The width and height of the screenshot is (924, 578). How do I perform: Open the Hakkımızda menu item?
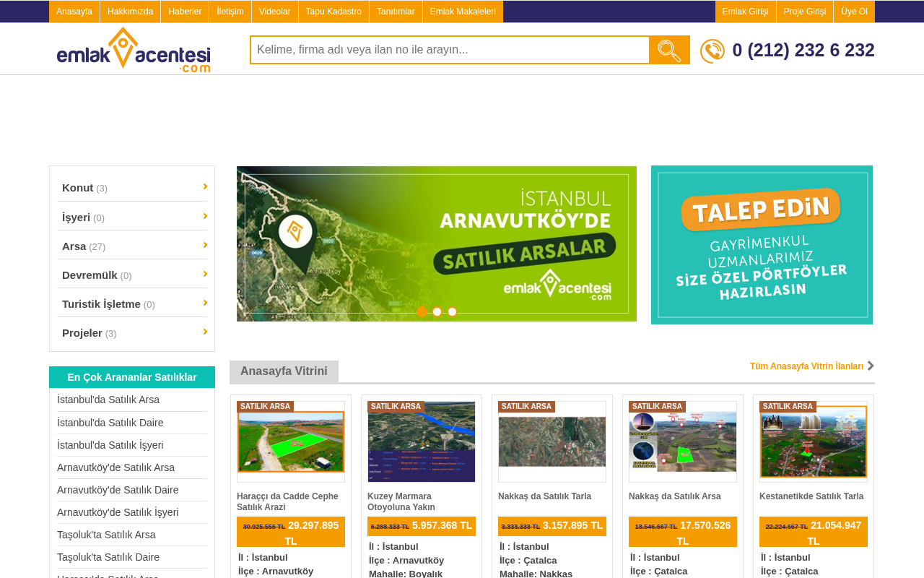click(x=131, y=12)
